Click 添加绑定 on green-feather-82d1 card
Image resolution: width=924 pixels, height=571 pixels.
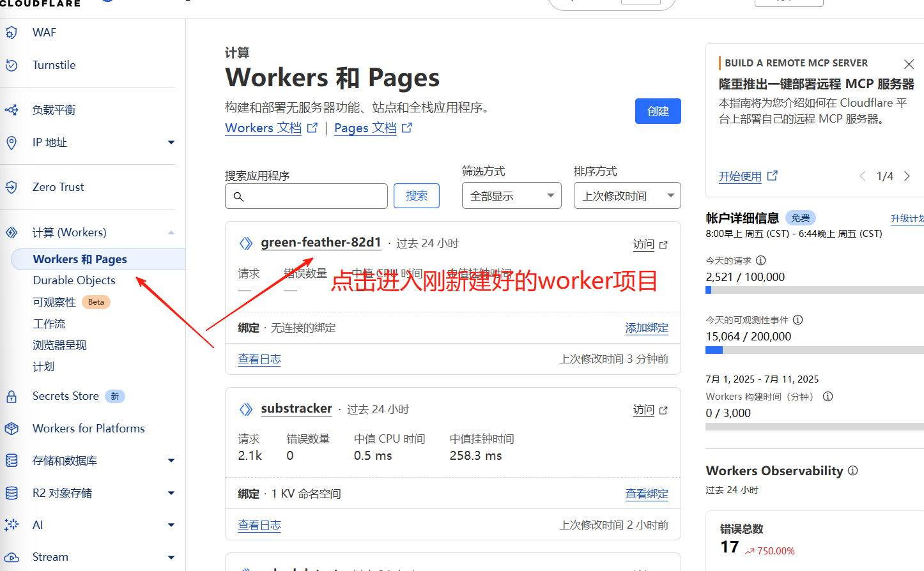click(x=647, y=328)
